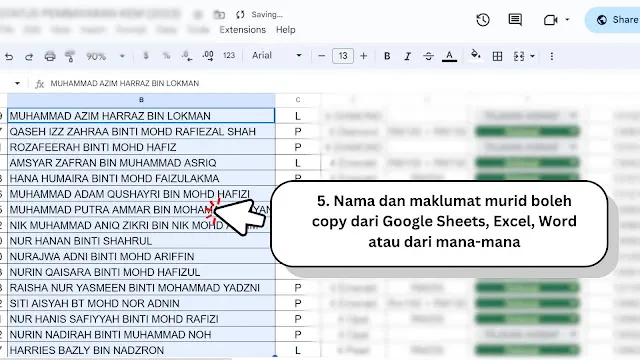Screen dimensions: 640x360
Task: Toggle bold formatting
Action: pyautogui.click(x=387, y=56)
